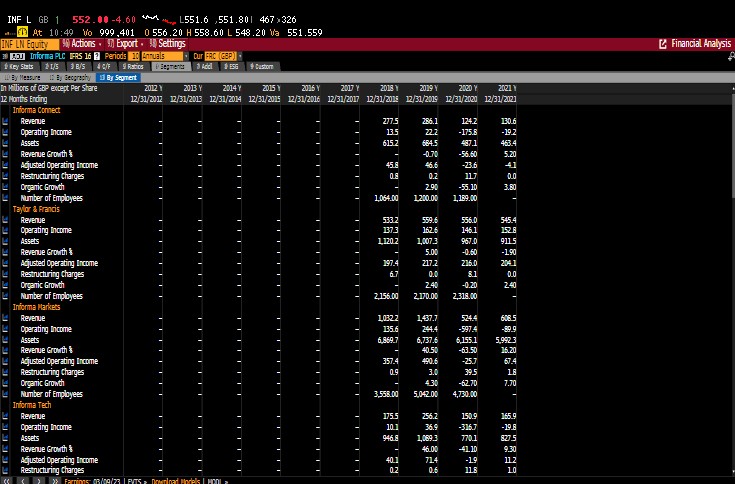Chart Informa Markets Number of Employees icon
Screen dimensions: 735x484
pos(5,394)
